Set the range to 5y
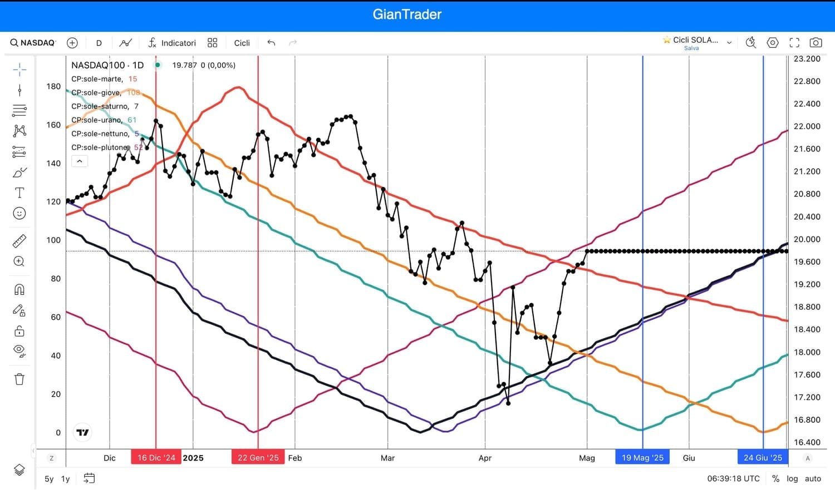The image size is (835, 504). (x=49, y=478)
